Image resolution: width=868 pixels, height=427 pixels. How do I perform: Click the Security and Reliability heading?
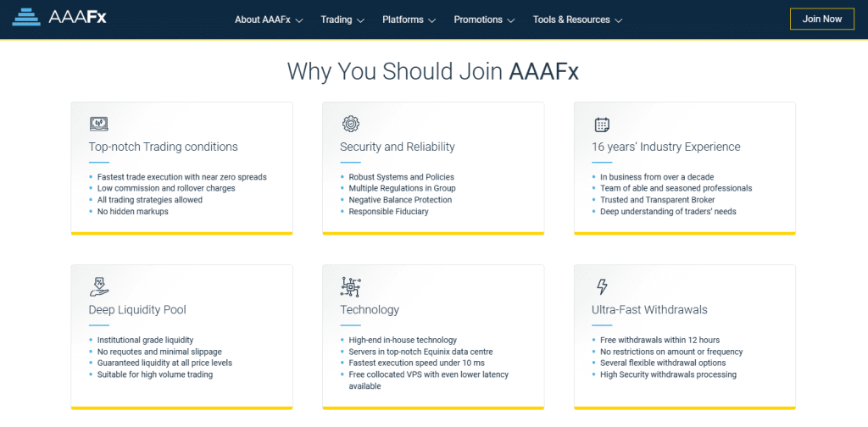tap(398, 147)
